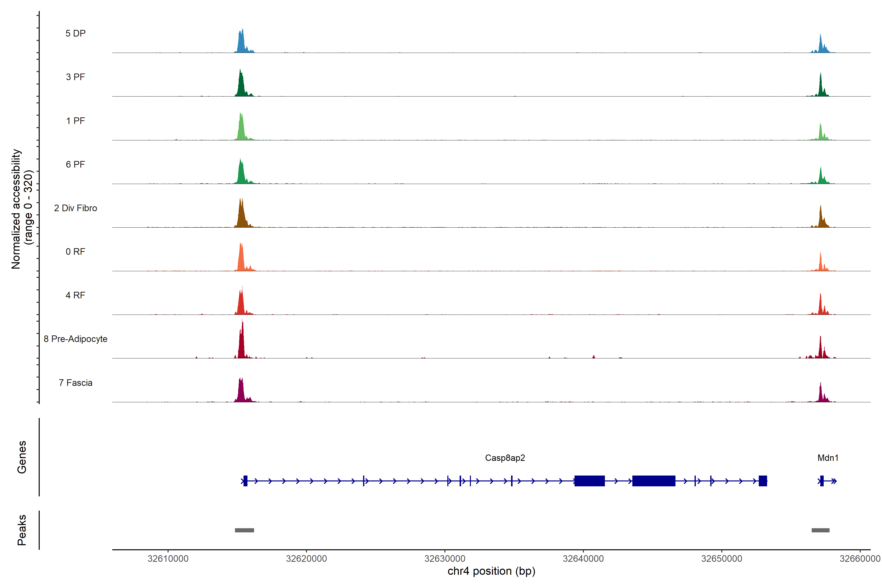Click the Mdn1 gene name label
882x588 pixels.
[x=828, y=458]
